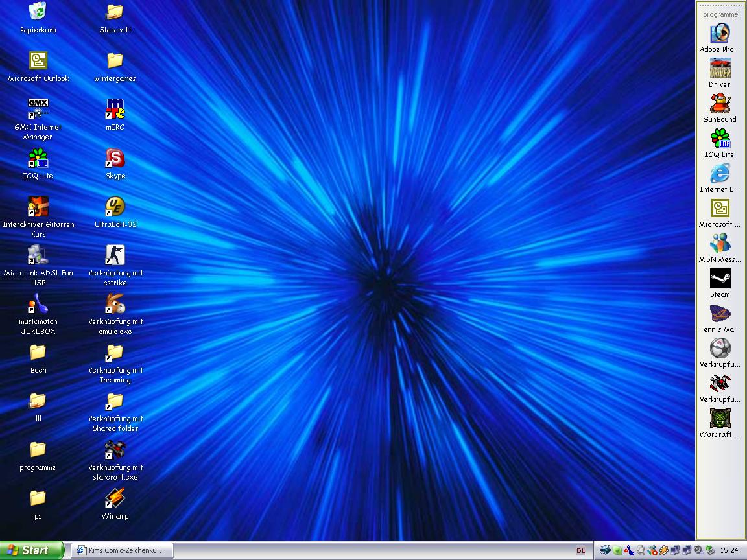The height and width of the screenshot is (560, 747).
Task: Select the Papierkorb recycle bin icon
Action: coord(38,12)
